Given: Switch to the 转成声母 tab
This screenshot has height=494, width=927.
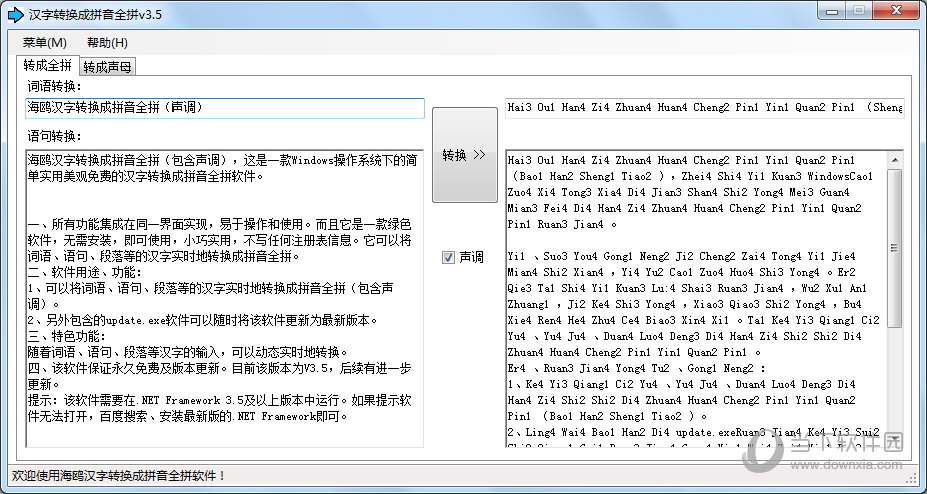Looking at the screenshot, I should tap(107, 67).
